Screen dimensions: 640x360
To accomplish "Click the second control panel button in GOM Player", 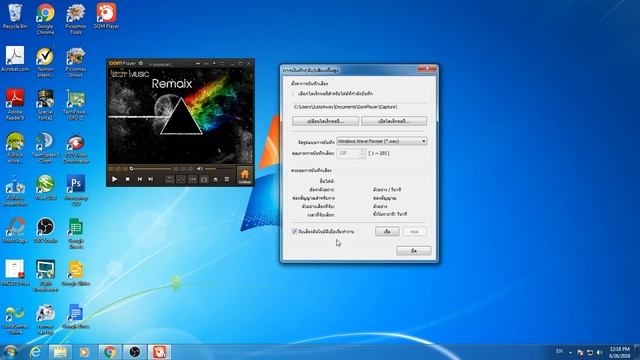I will click(x=180, y=179).
